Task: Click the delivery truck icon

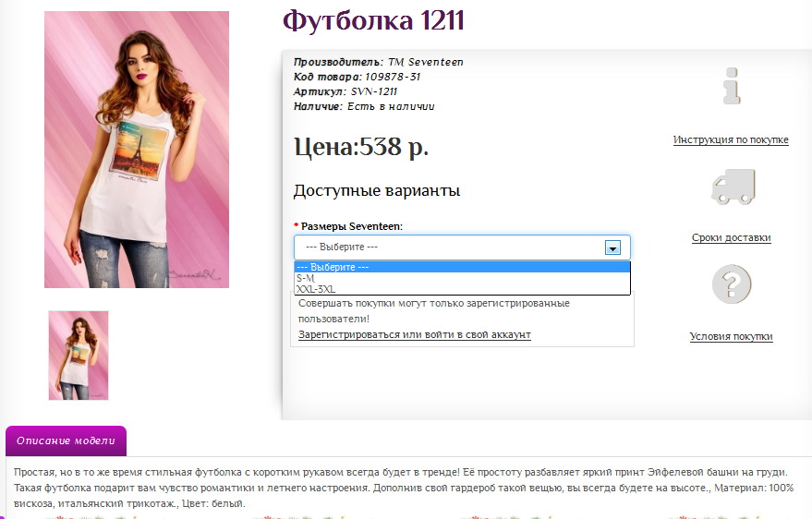Action: point(733,187)
